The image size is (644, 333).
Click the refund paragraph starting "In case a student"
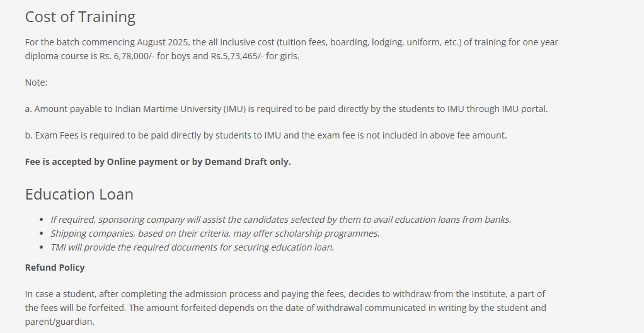click(x=285, y=301)
